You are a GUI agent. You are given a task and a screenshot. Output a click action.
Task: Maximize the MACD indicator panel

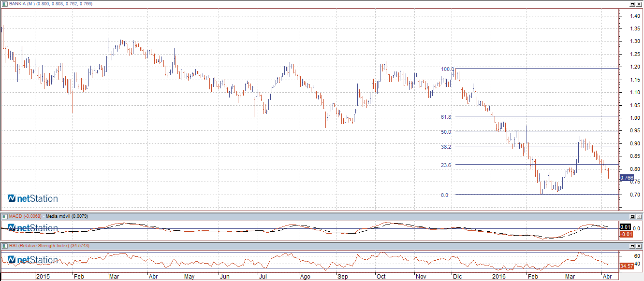[x=632, y=216]
